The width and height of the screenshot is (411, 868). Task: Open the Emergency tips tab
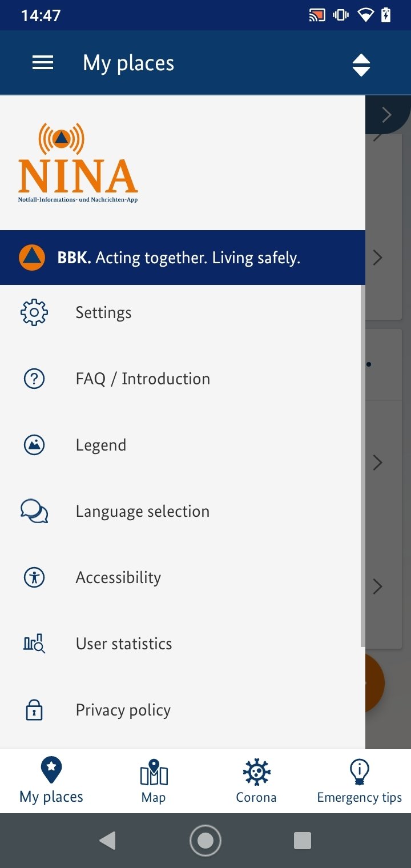pyautogui.click(x=360, y=781)
